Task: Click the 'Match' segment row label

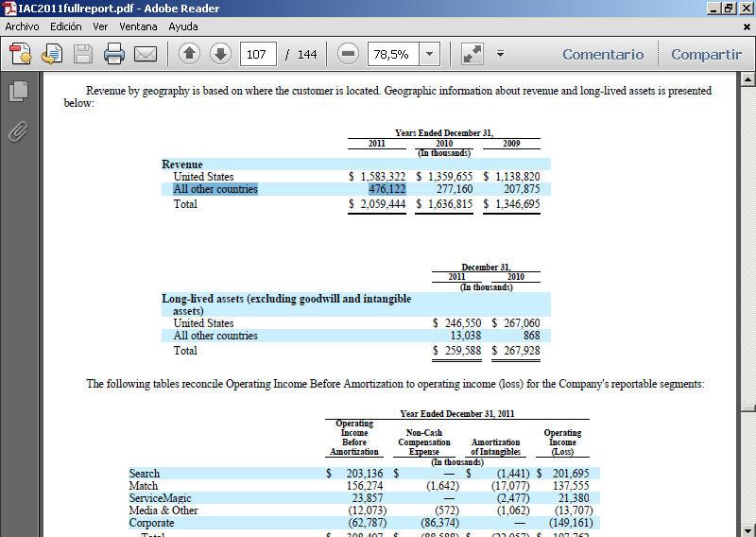Action: click(144, 486)
